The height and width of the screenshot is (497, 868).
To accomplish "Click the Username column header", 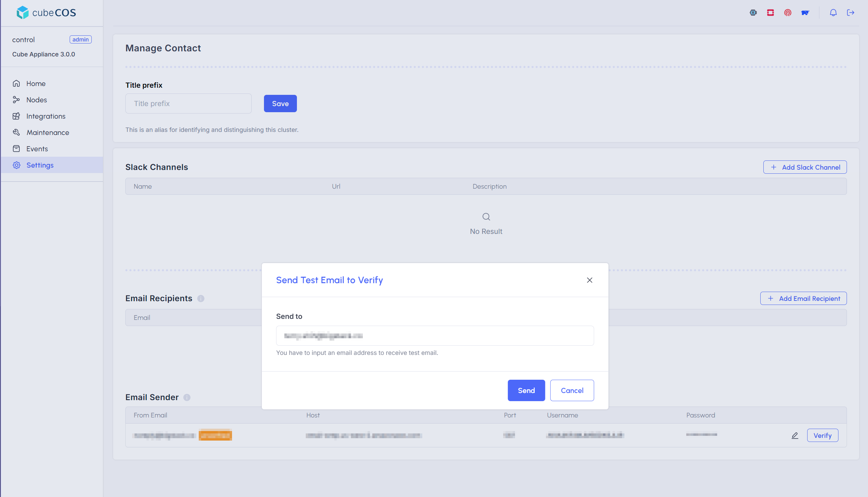I will [562, 415].
